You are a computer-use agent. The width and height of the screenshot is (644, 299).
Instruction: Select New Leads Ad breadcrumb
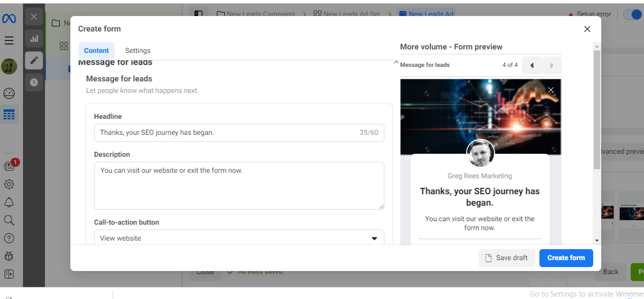[427, 14]
